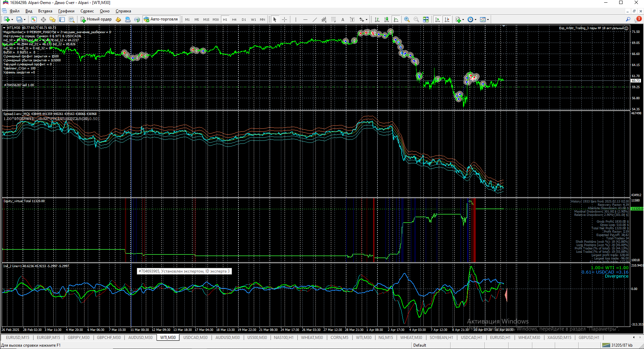The image size is (644, 349).
Task: Click the Default profile in status bar
Action: point(420,345)
